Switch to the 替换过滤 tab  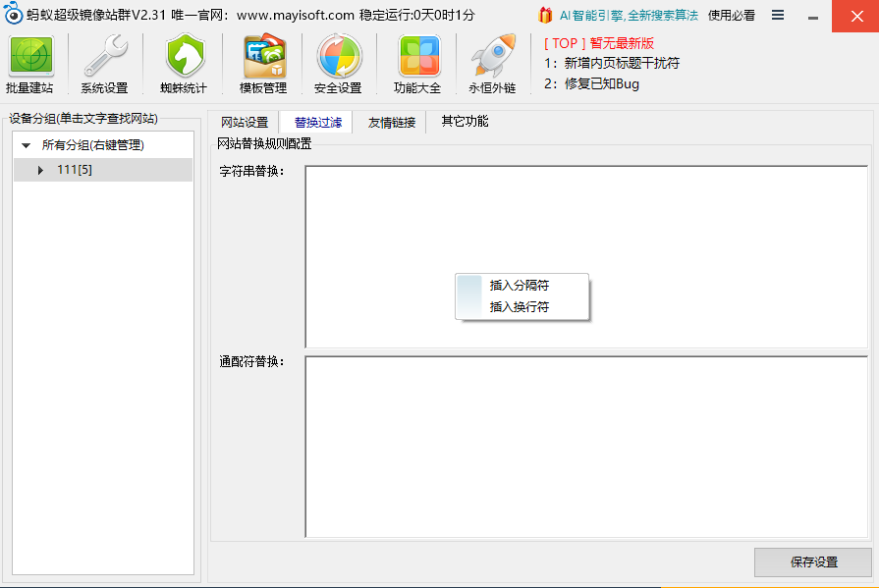click(x=317, y=122)
